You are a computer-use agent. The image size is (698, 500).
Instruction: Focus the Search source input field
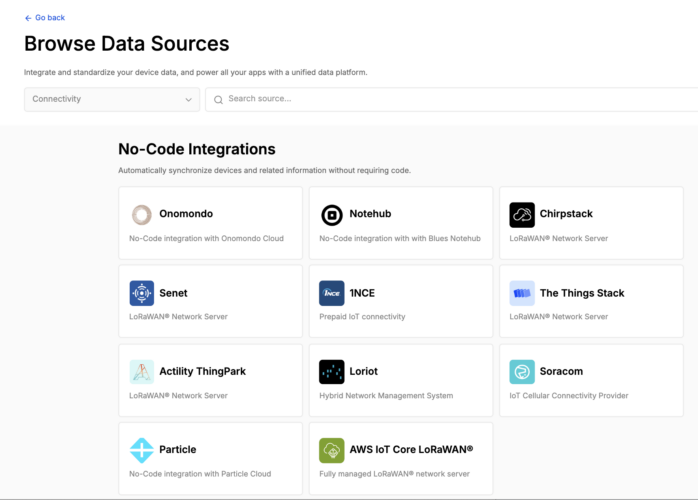tap(451, 99)
